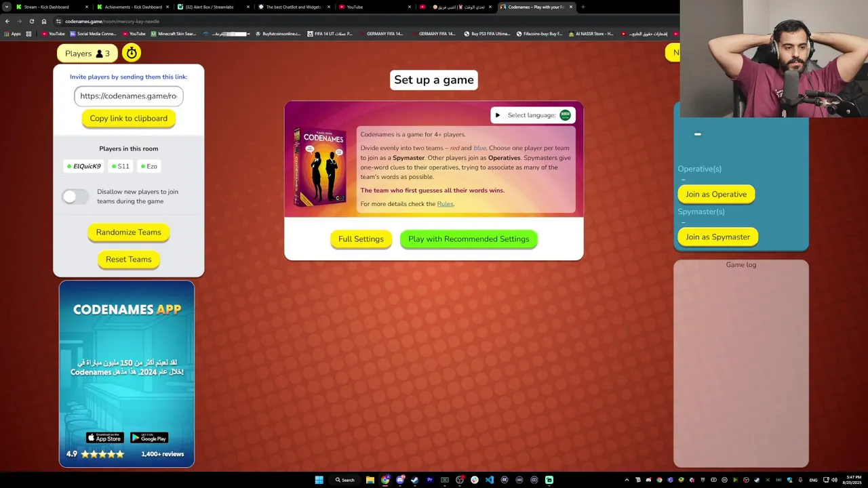
Task: Open Visual Studio Code from taskbar
Action: [490, 480]
